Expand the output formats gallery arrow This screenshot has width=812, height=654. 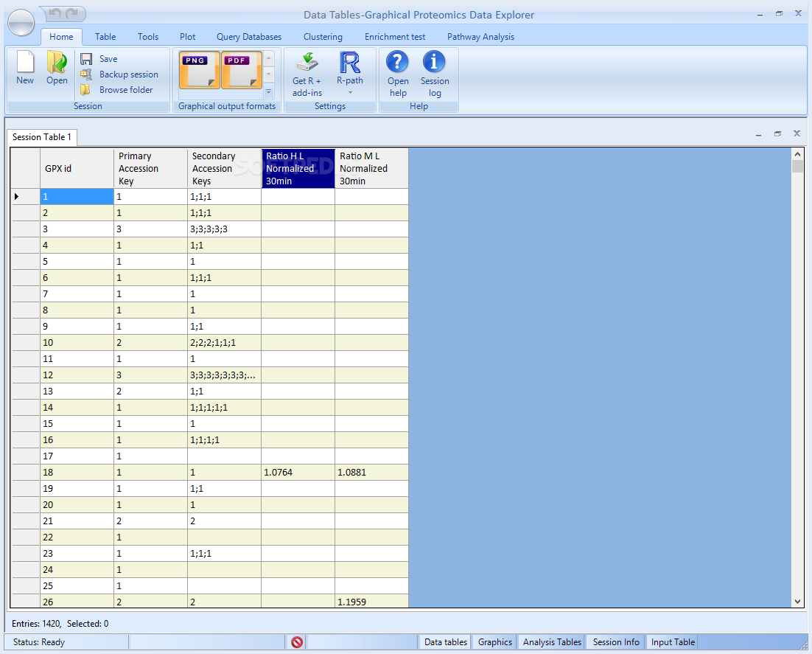269,93
